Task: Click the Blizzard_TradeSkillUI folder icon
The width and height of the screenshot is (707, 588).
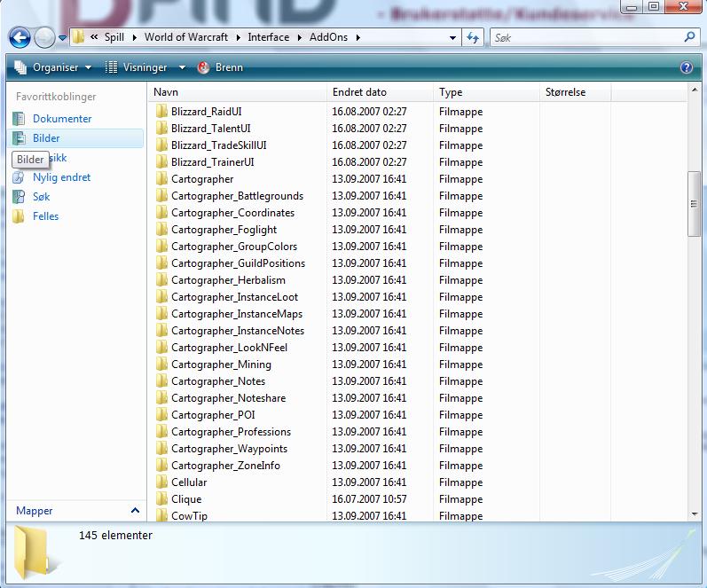Action: coord(161,145)
